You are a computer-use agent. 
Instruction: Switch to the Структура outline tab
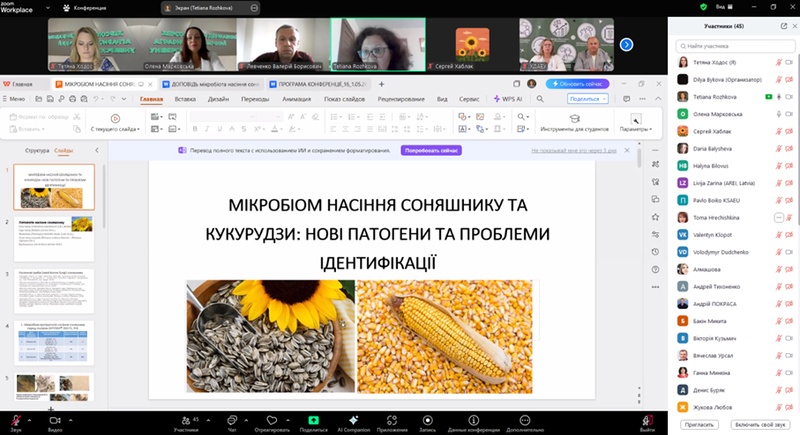tap(37, 150)
